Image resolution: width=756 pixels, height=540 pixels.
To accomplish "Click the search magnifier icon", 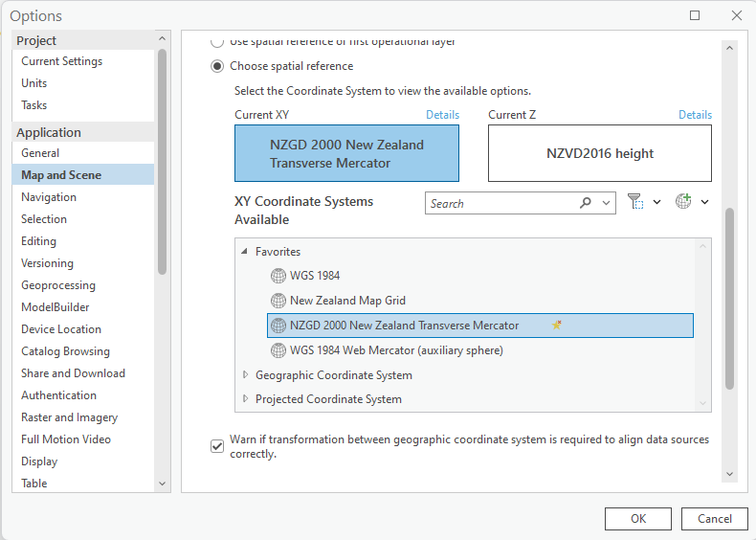I will (586, 203).
